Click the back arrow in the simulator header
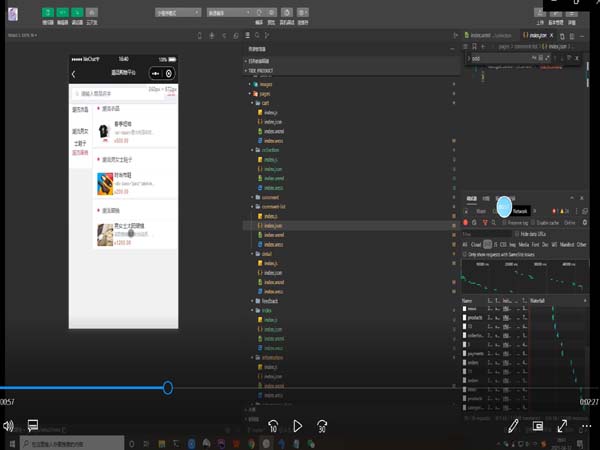Screen dimensions: 600x450 [74, 74]
